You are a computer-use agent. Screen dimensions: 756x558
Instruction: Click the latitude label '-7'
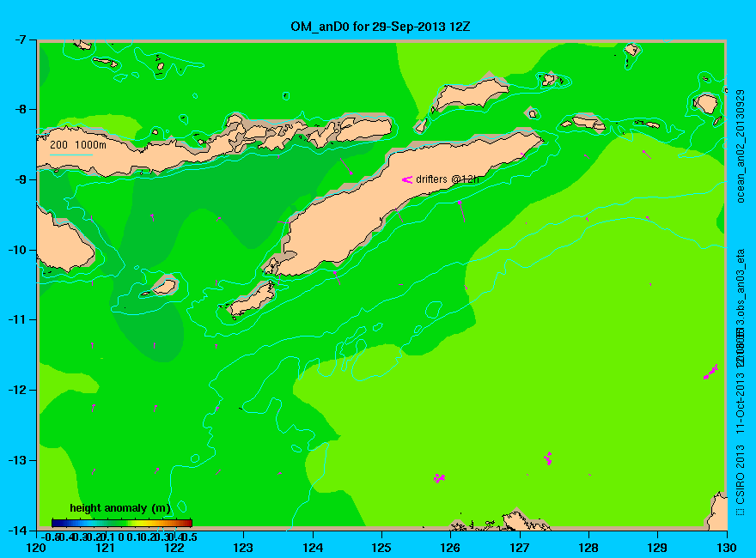pos(21,39)
